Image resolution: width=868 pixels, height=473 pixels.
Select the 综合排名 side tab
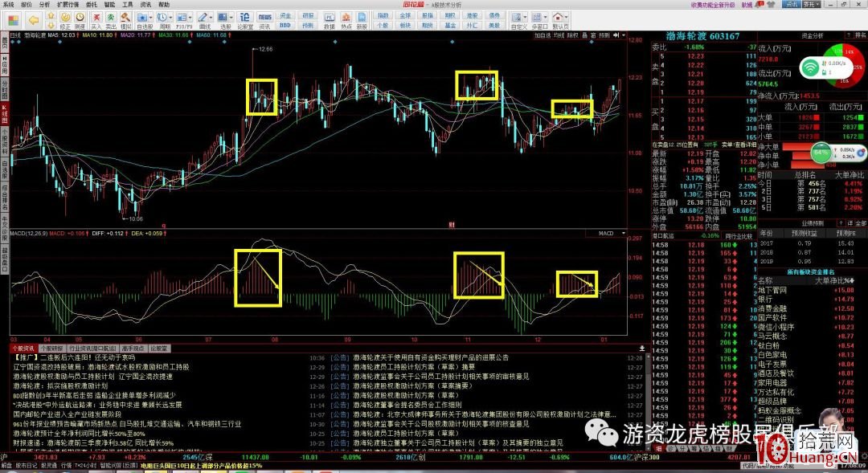tap(5, 198)
